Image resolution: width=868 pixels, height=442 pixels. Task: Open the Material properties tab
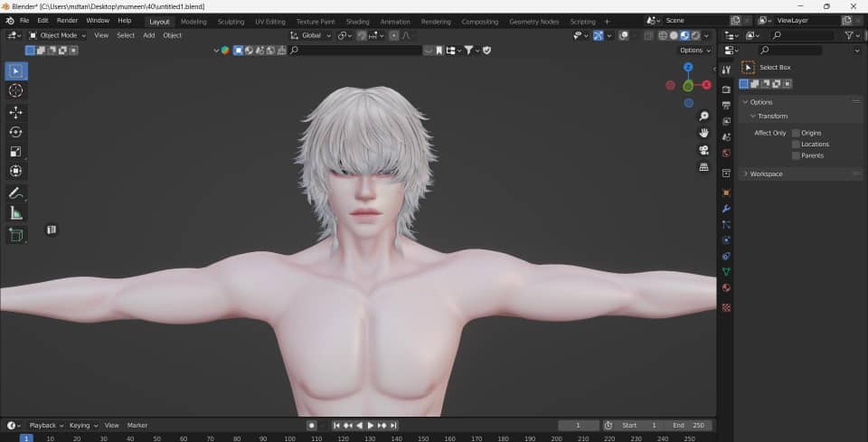click(x=726, y=287)
